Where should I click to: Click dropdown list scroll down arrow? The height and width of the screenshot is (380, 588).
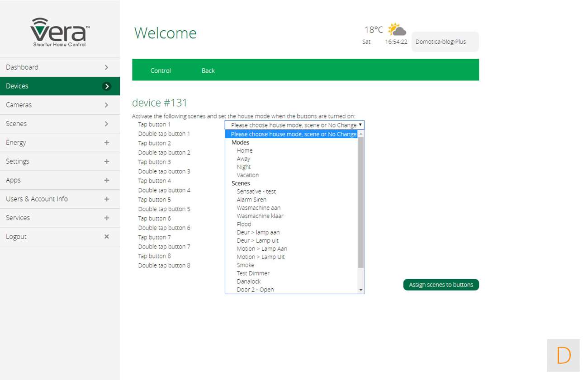click(360, 290)
